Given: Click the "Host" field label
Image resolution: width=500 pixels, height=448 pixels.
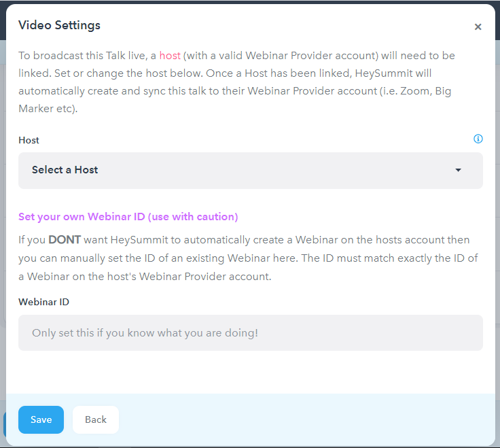Looking at the screenshot, I should click(x=29, y=140).
